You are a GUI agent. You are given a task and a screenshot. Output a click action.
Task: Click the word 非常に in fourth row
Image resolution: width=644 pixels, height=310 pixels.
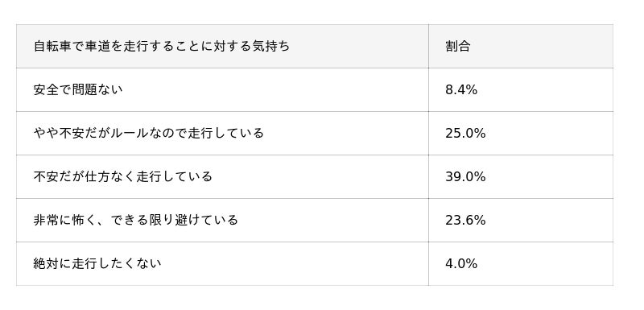click(52, 221)
